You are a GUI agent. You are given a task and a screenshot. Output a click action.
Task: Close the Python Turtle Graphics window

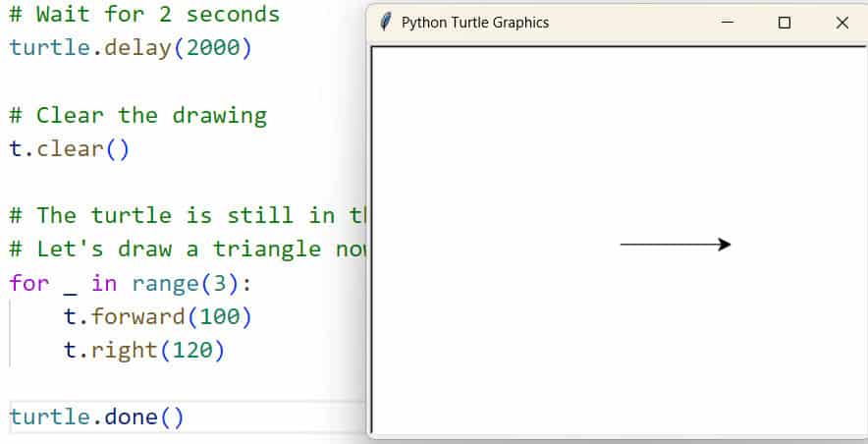tap(842, 23)
